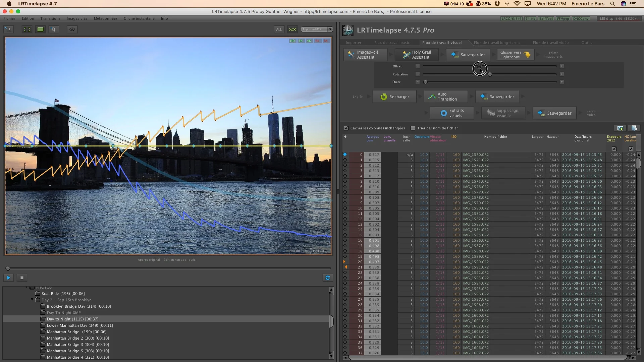
Task: Collapse the PHOTOS folder triangle
Action: point(27,287)
